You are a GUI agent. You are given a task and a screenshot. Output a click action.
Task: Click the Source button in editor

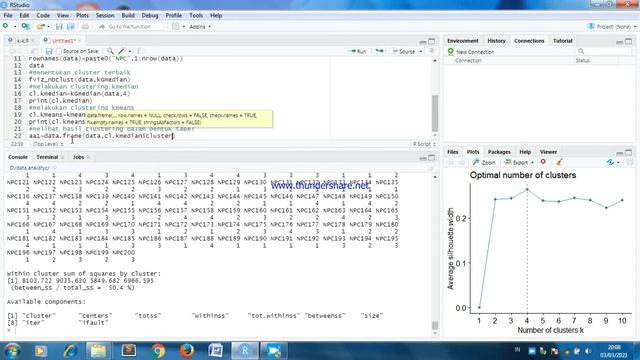pos(404,51)
